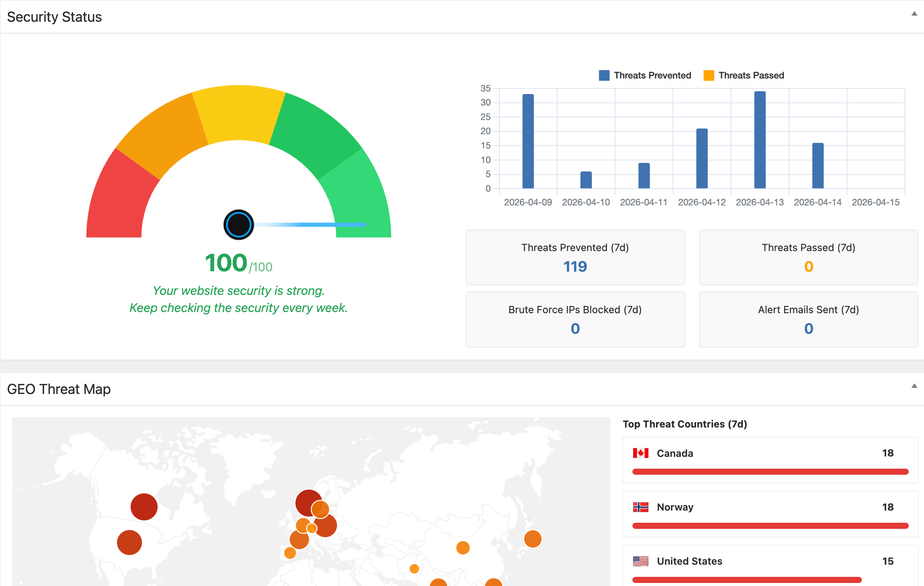Open Brute Force IPs Blocked card
This screenshot has width=924, height=586.
[x=575, y=319]
